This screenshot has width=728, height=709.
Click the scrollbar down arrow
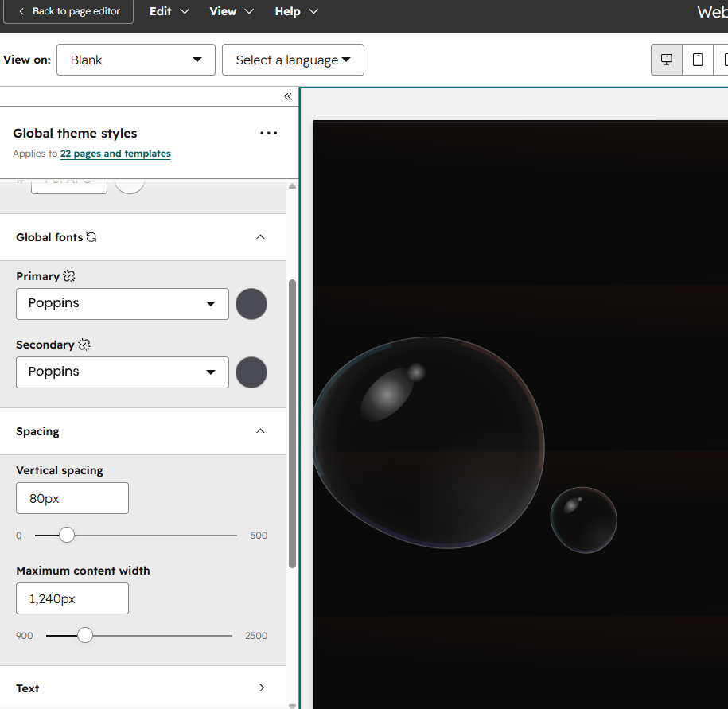pos(292,706)
